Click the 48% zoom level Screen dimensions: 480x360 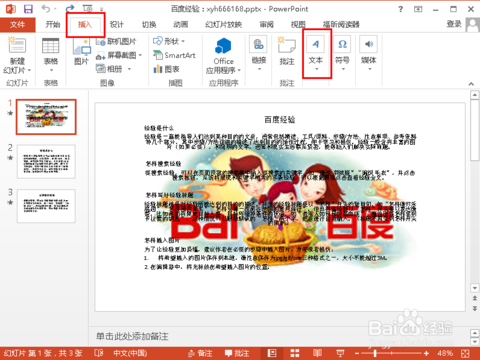pos(445,353)
